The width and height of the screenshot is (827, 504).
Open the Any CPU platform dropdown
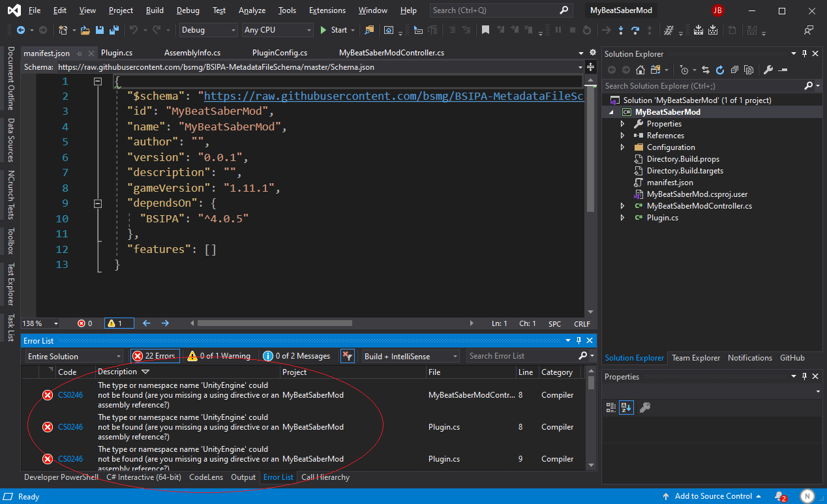coord(278,30)
